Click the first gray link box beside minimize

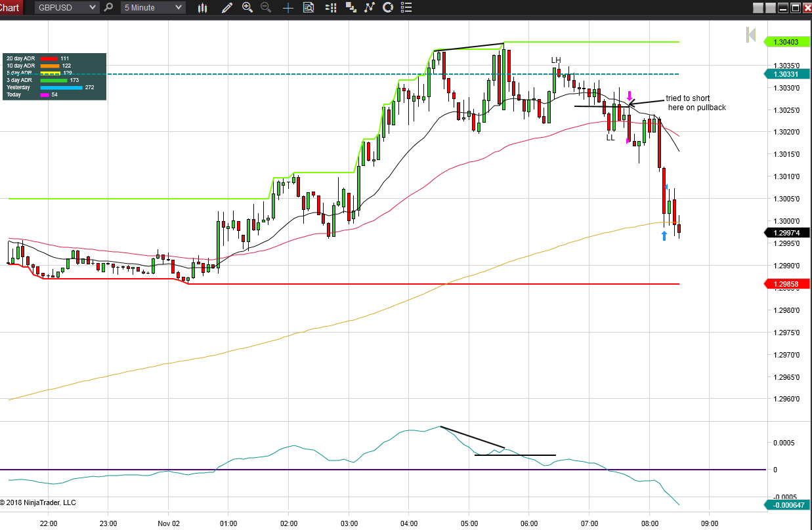point(758,8)
